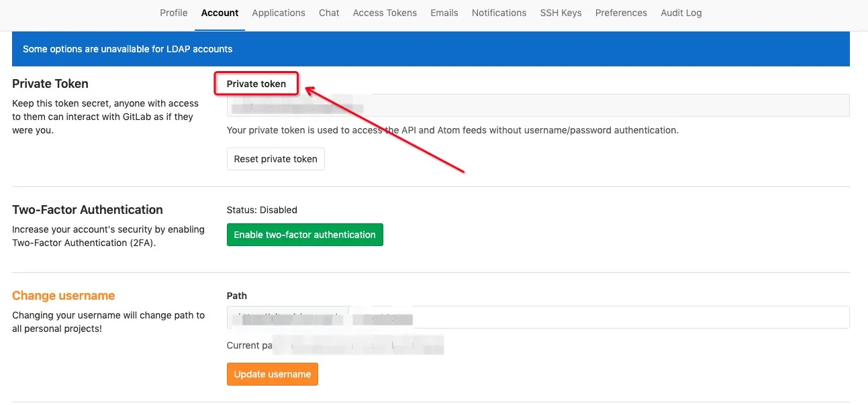Click the 'Private token' field label
Viewport: 868px width, 405px height.
point(256,84)
